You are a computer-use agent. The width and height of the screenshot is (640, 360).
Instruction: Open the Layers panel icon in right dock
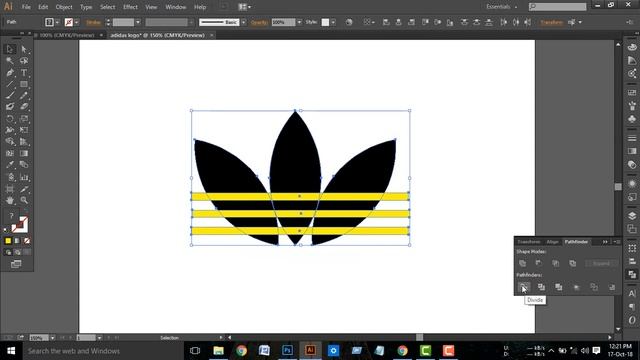632,215
